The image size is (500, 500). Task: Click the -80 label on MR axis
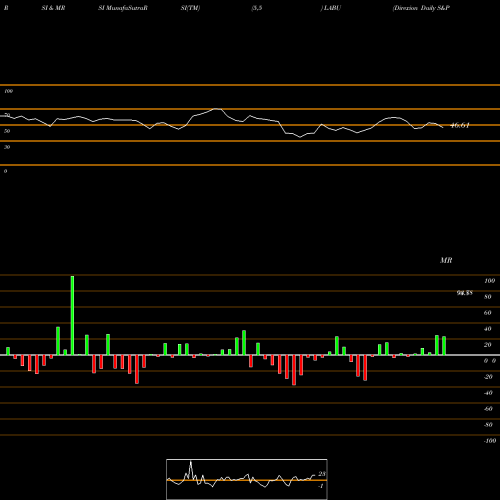coord(488,425)
